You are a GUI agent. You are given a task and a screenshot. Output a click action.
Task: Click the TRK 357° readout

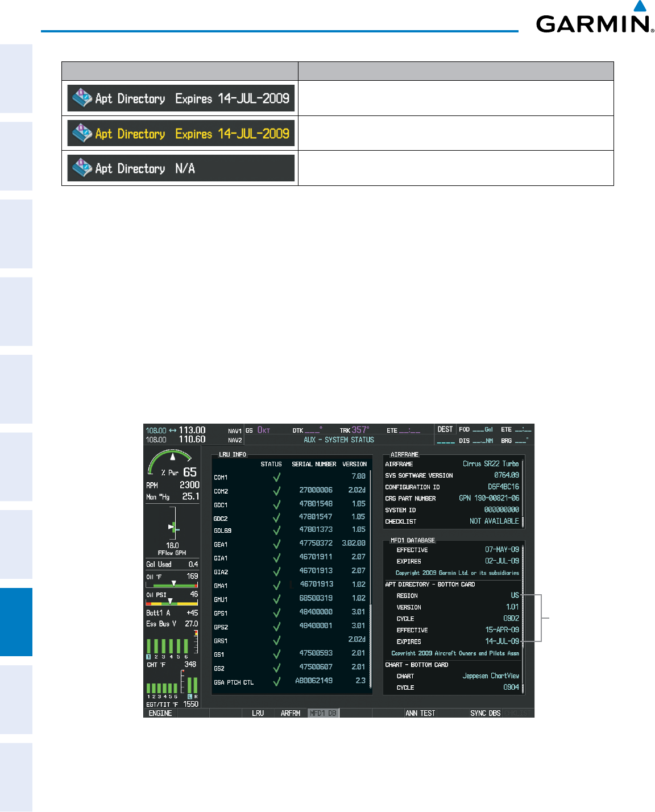click(354, 430)
